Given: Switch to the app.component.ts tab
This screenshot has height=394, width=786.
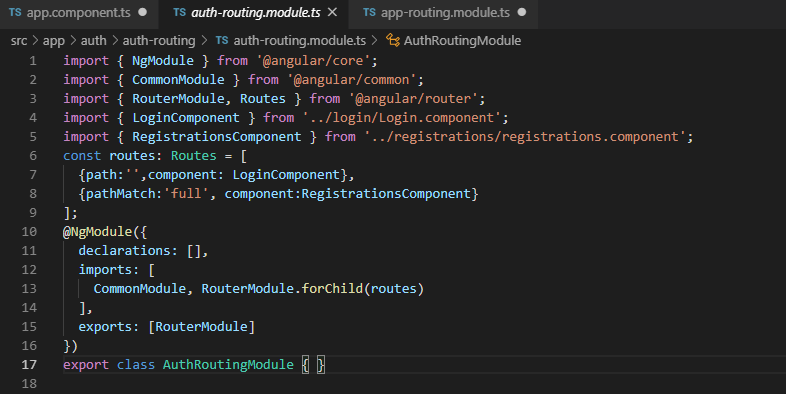Looking at the screenshot, I should click(79, 13).
